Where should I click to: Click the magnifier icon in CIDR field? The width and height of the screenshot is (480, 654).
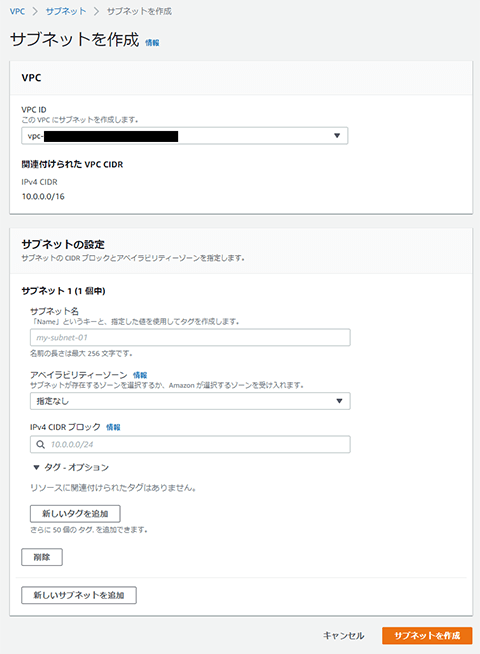pos(40,445)
